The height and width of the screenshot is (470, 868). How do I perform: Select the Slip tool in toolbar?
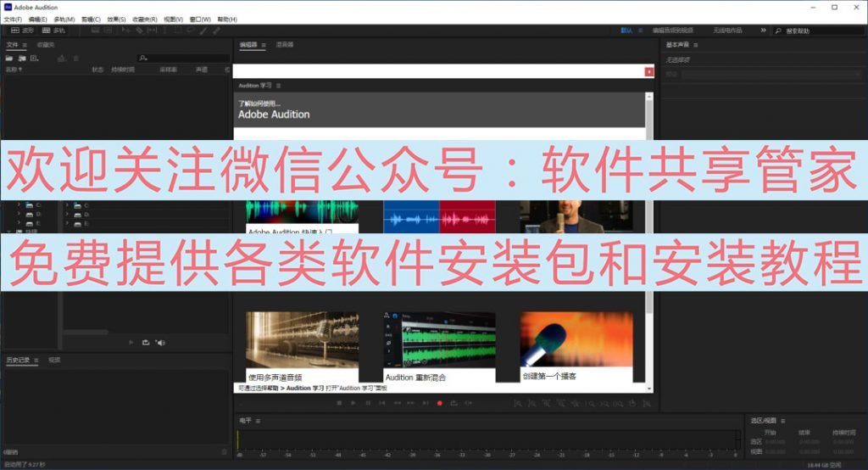click(152, 31)
